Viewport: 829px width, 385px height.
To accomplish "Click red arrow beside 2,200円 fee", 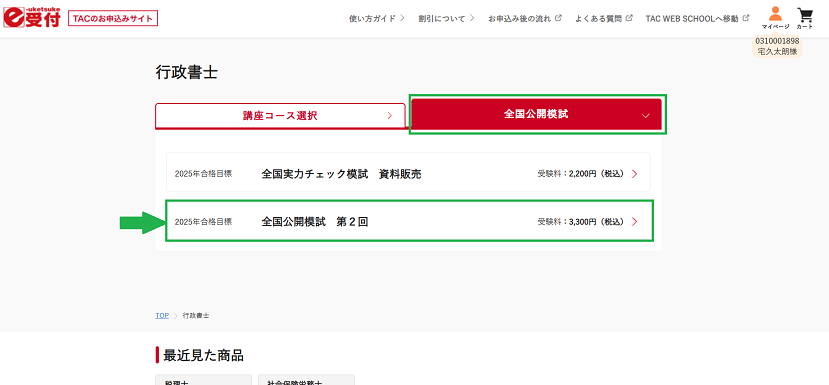I will [x=635, y=173].
